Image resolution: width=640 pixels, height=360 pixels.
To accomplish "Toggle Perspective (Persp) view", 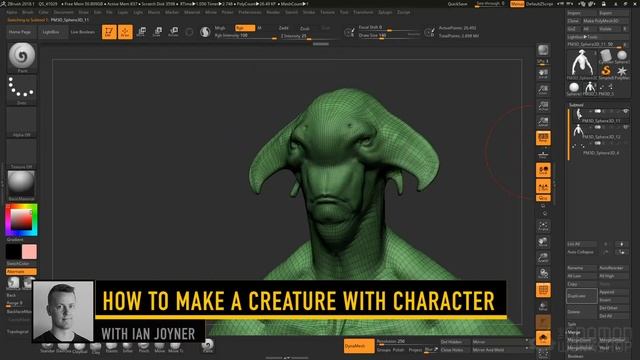I will coord(543,138).
